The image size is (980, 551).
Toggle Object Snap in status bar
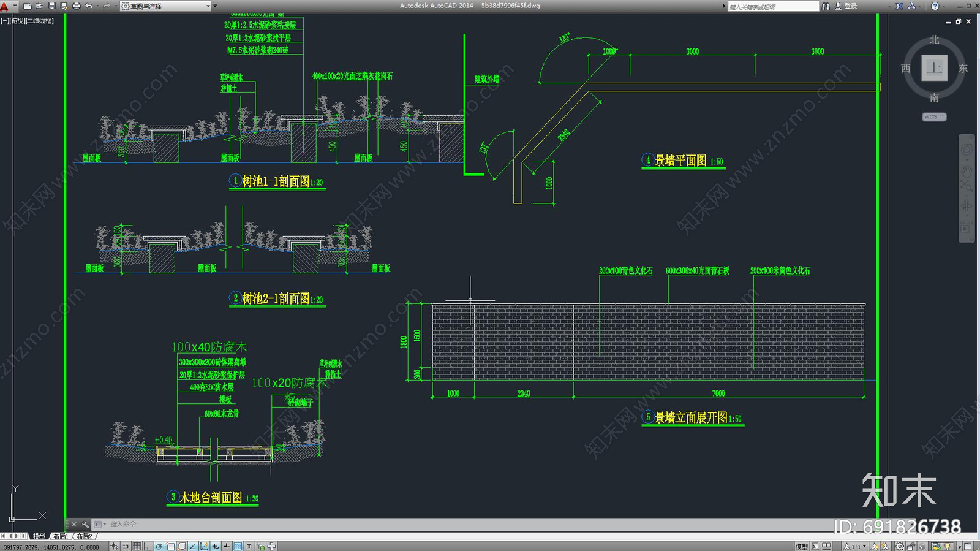tap(170, 546)
